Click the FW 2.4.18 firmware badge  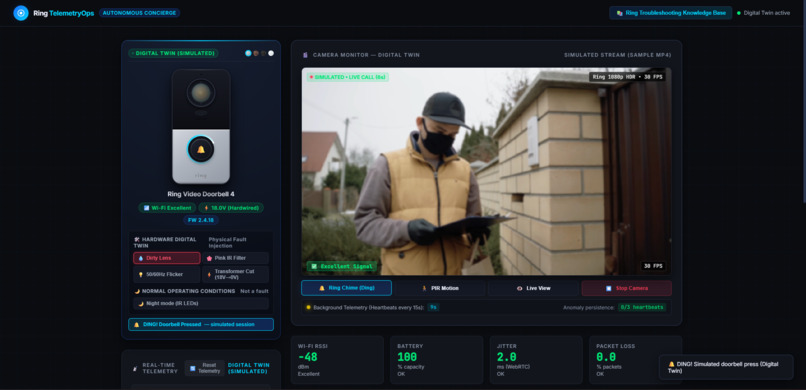coord(201,220)
